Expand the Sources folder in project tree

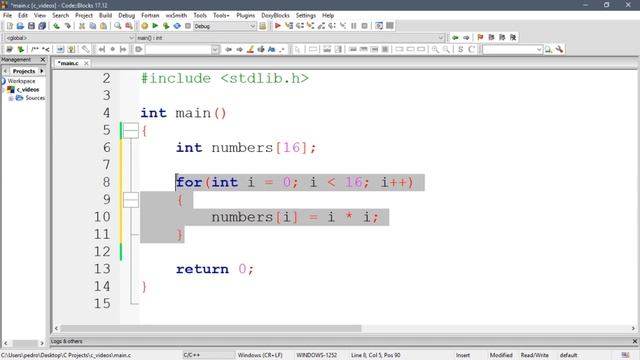[x=11, y=98]
